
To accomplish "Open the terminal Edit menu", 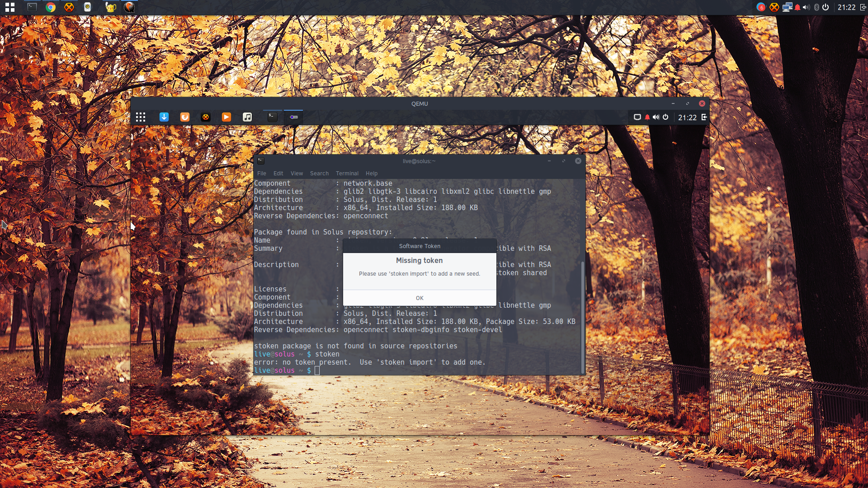I will click(x=278, y=174).
